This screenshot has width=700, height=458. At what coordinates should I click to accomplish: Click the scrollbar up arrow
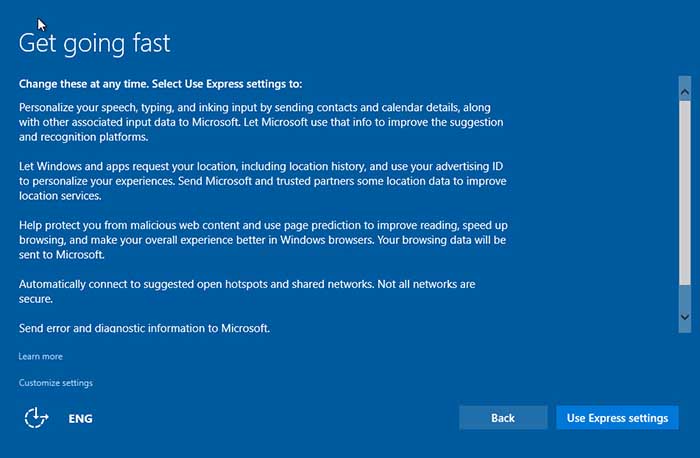[685, 92]
